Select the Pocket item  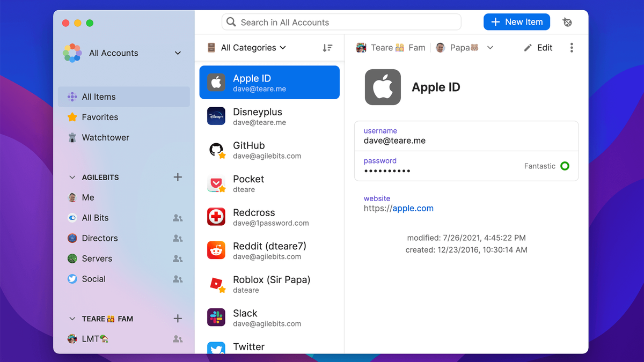[269, 183]
